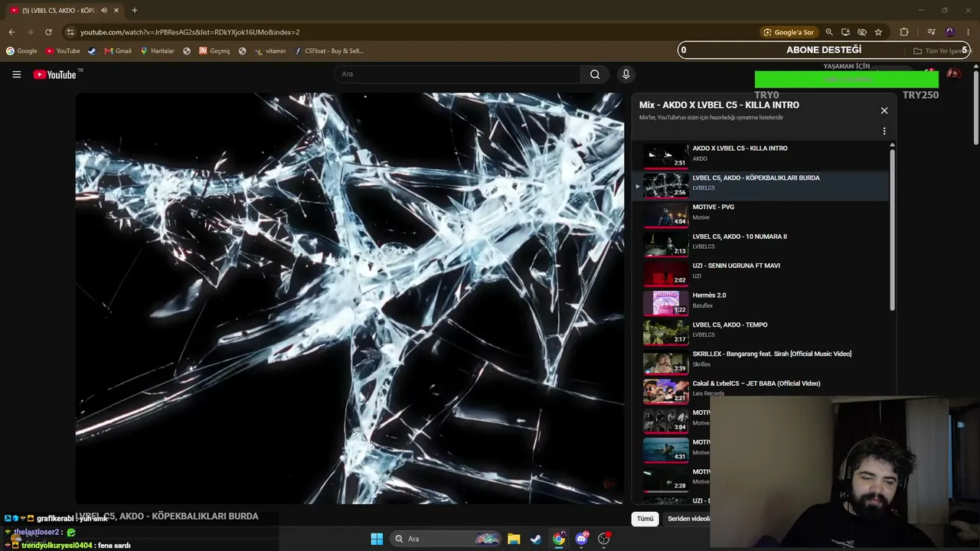This screenshot has height=551, width=980.
Task: Click the video player to pause playback
Action: click(350, 298)
